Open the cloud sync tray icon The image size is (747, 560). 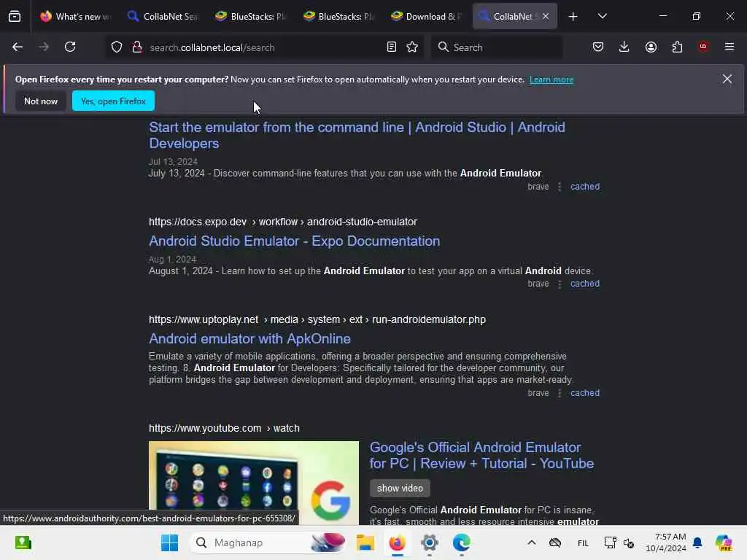pyautogui.click(x=555, y=542)
